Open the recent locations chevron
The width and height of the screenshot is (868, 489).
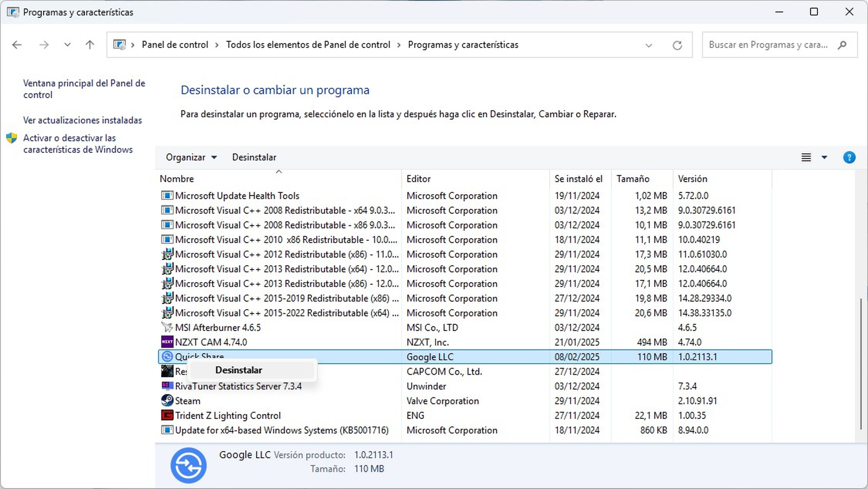67,45
